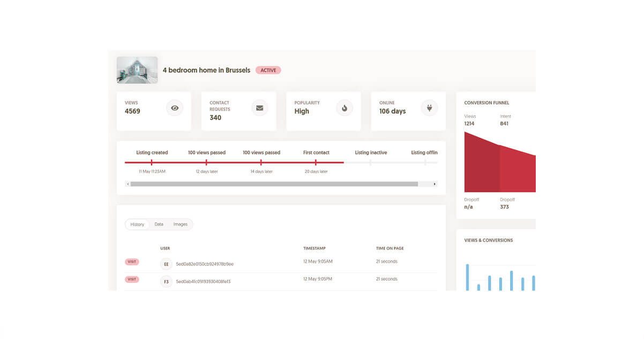Click the TIME ON PAGE column header

click(x=390, y=248)
